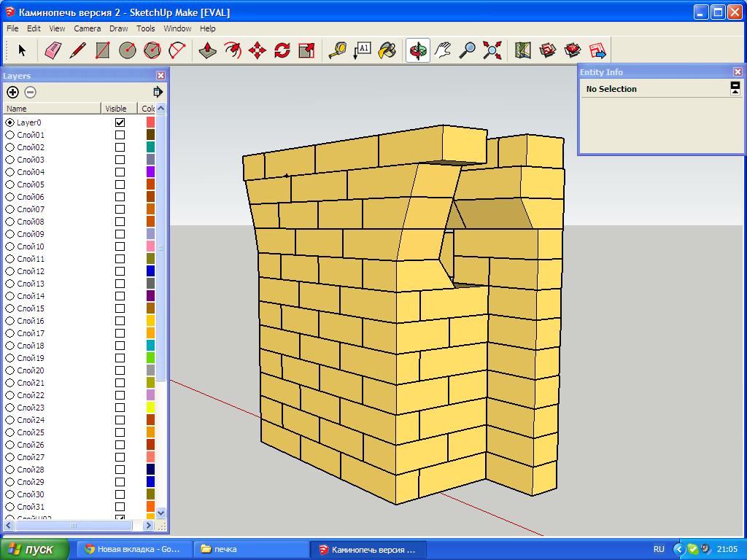Screen dimensions: 747x560
Task: Click the Zoom Extents tool
Action: (492, 50)
